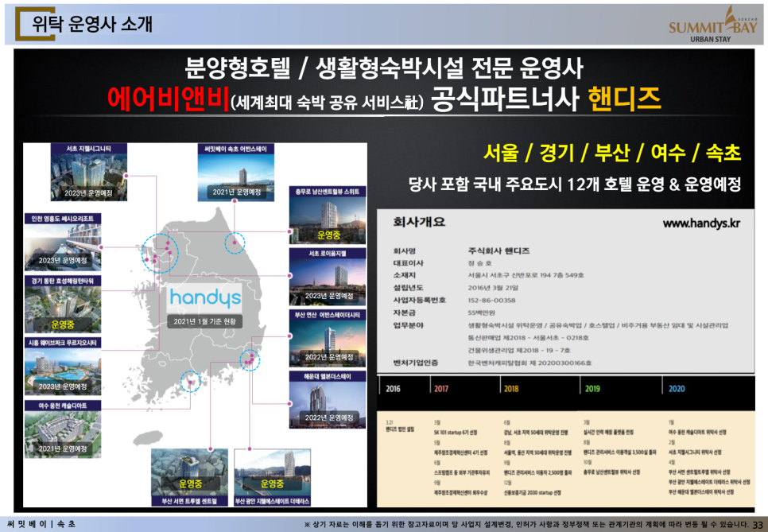Click the Yeosu dashed circle map marker
Viewport: 768px width, 532px height.
(190, 383)
